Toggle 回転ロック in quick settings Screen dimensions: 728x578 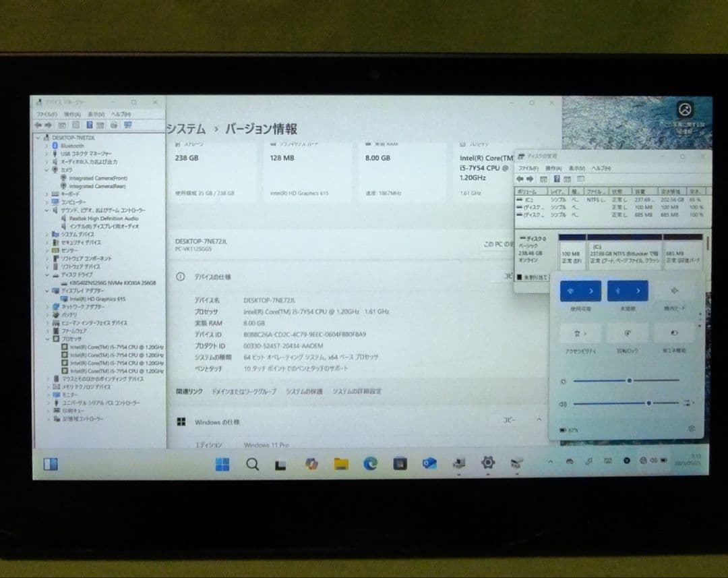point(628,333)
